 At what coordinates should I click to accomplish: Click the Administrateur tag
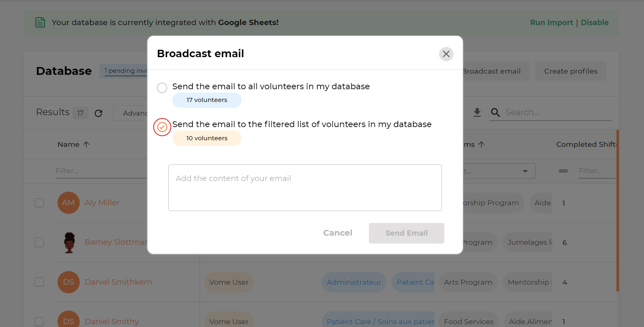pyautogui.click(x=354, y=282)
